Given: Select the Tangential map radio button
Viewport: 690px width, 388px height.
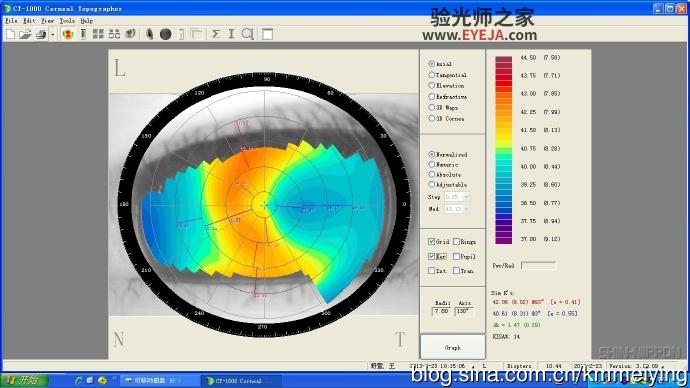Looking at the screenshot, I should [432, 75].
